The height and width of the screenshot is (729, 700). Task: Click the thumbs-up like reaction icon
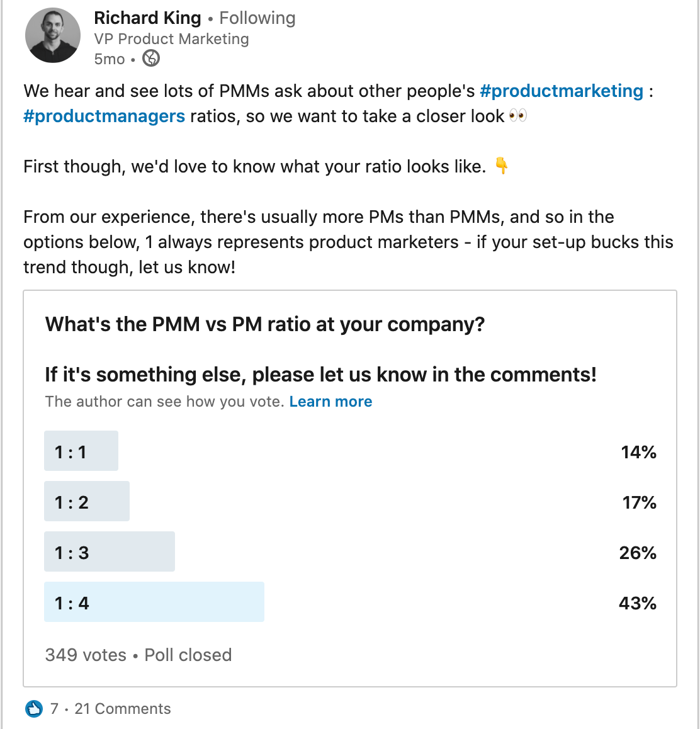click(x=34, y=708)
